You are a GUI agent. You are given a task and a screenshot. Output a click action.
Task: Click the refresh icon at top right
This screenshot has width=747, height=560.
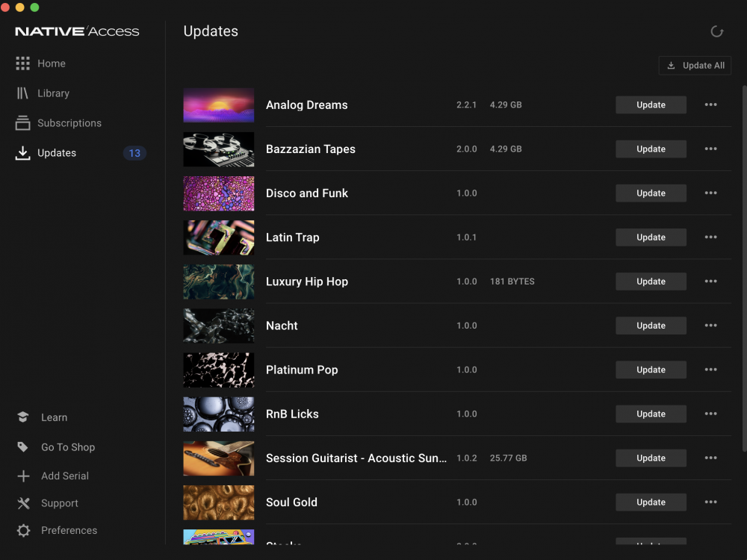[717, 31]
